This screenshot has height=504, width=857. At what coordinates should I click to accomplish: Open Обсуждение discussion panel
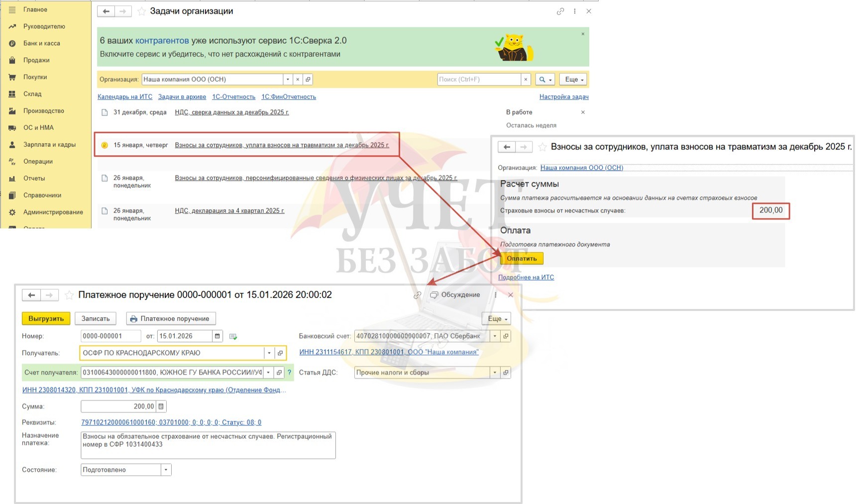point(455,295)
